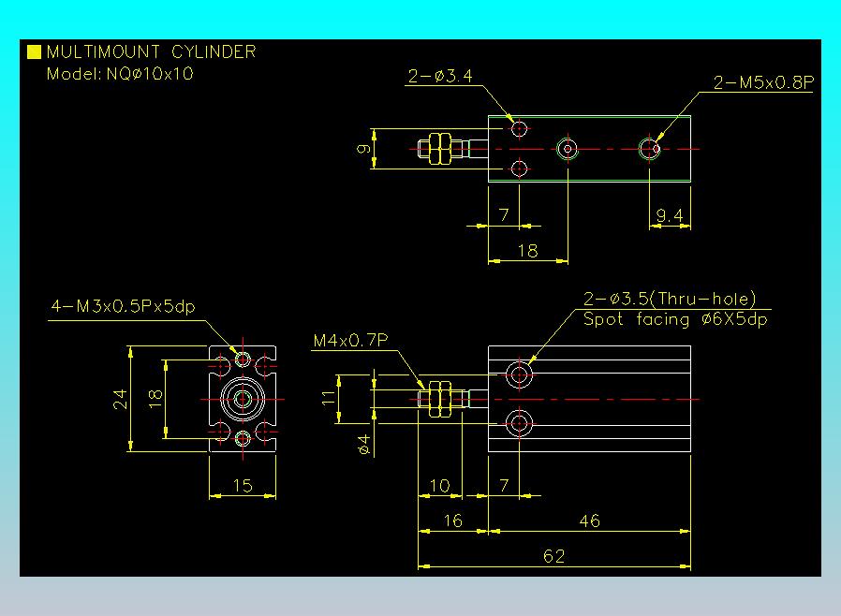Click the '16' dimension value
Screen dimensions: 841x616
pos(453,521)
